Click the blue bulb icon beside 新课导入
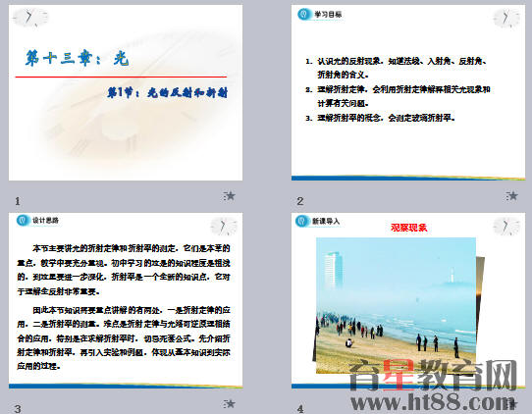This screenshot has width=532, height=414. tap(301, 221)
